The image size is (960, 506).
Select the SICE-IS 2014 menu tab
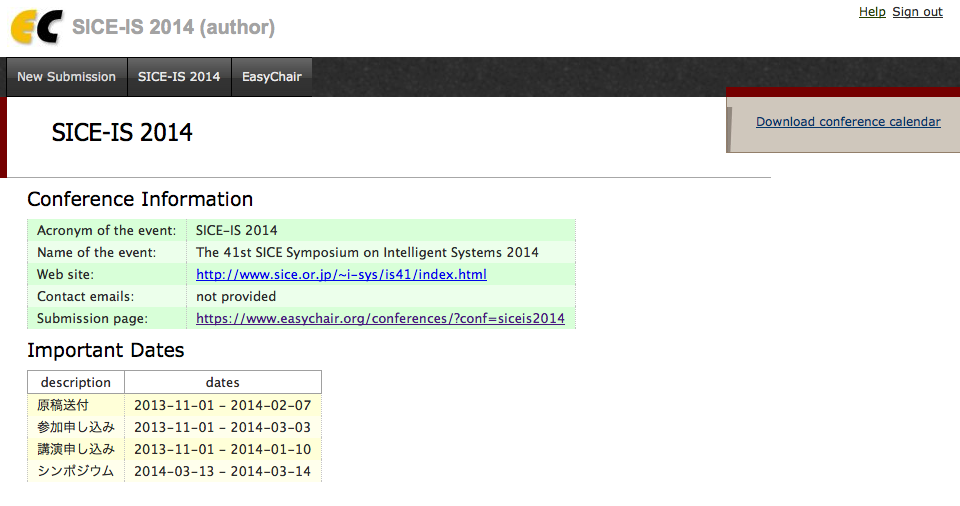pos(179,77)
